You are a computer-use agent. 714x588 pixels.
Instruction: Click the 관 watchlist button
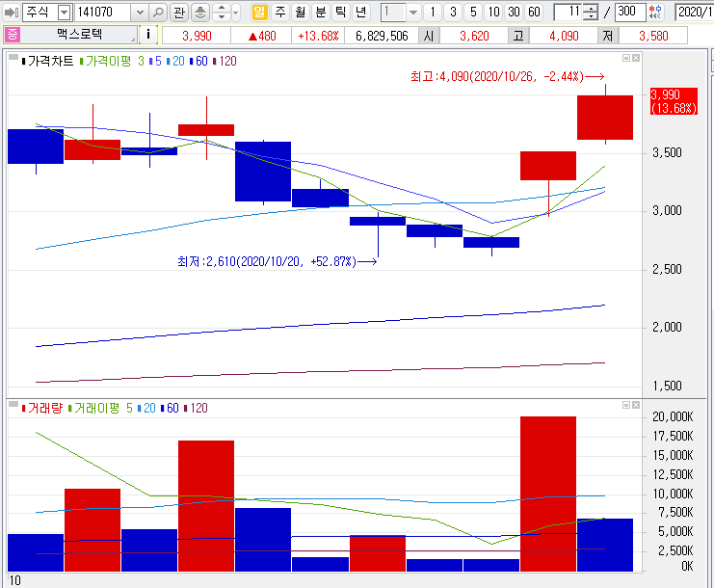point(179,13)
